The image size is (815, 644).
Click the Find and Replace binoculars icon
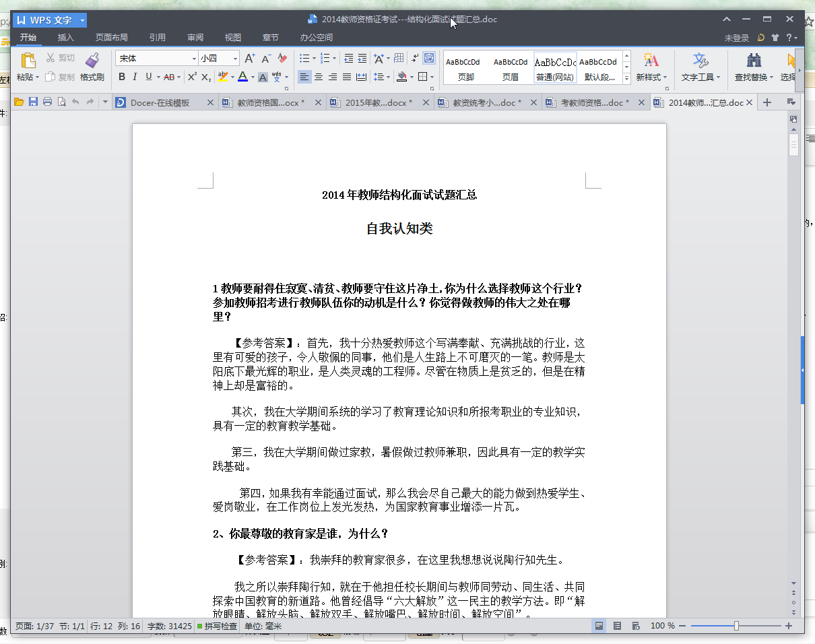click(x=754, y=60)
